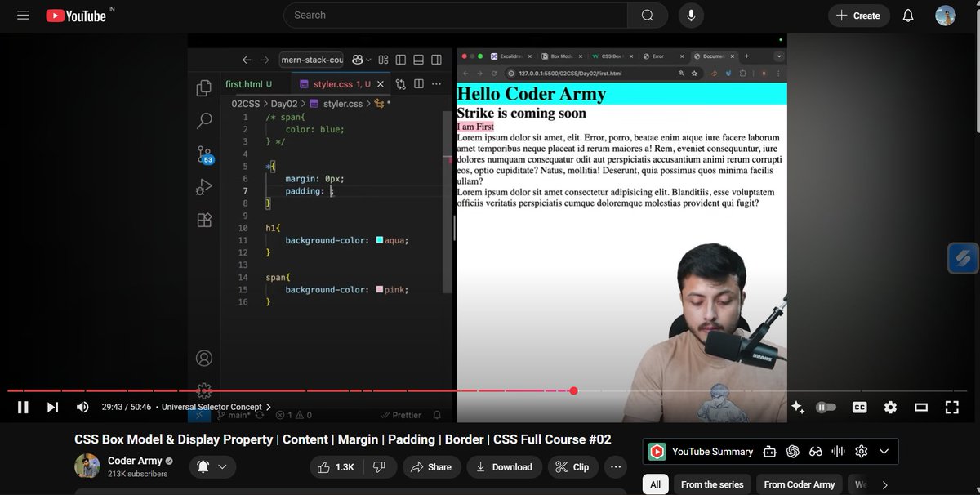Open the Run and Debug sidebar icon
Viewport: 980px width, 495px height.
click(203, 186)
